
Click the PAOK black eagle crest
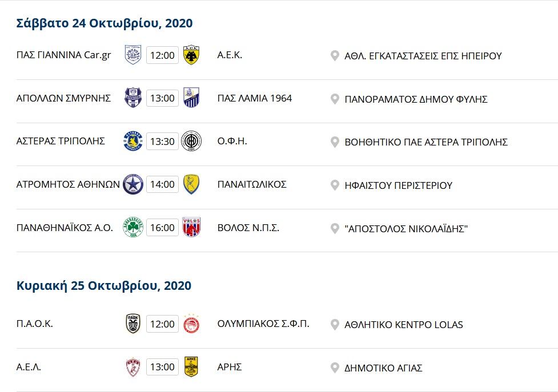click(x=133, y=324)
